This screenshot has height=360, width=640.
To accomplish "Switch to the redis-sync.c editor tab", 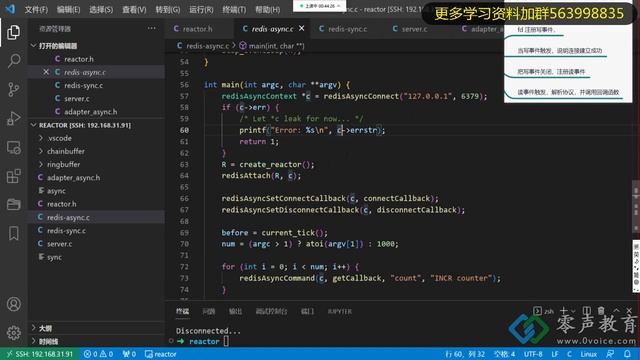I will tap(348, 29).
